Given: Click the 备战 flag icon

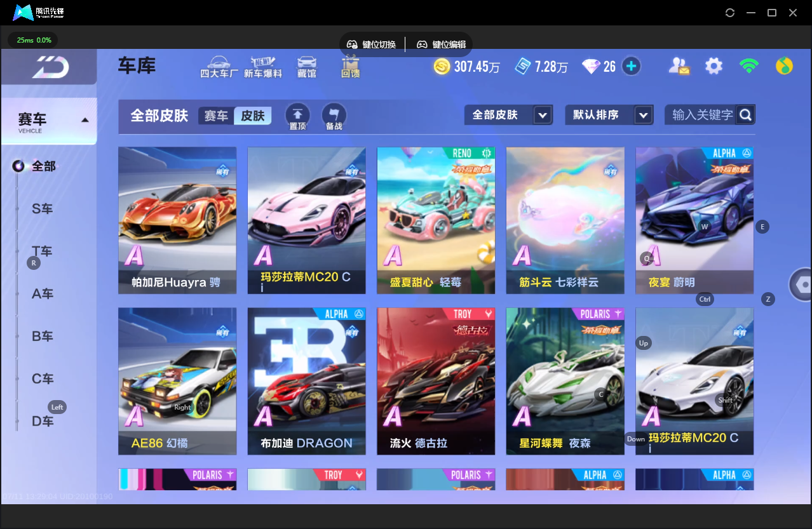Looking at the screenshot, I should coord(334,117).
